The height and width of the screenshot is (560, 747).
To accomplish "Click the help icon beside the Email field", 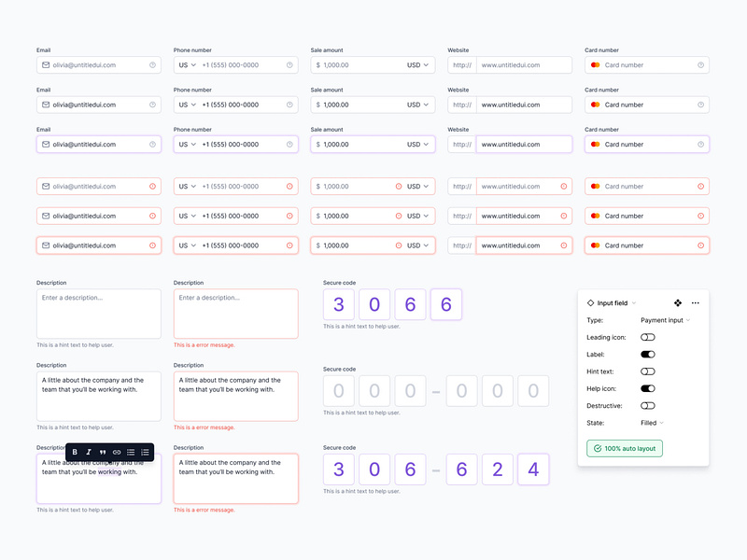I will click(150, 64).
